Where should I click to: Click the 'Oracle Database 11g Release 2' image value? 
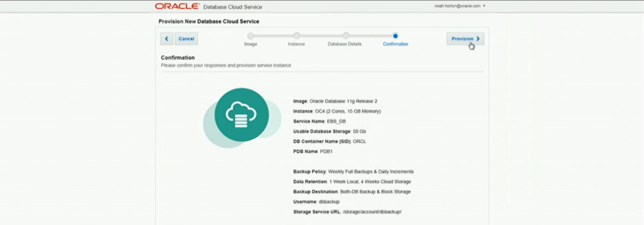pyautogui.click(x=343, y=101)
